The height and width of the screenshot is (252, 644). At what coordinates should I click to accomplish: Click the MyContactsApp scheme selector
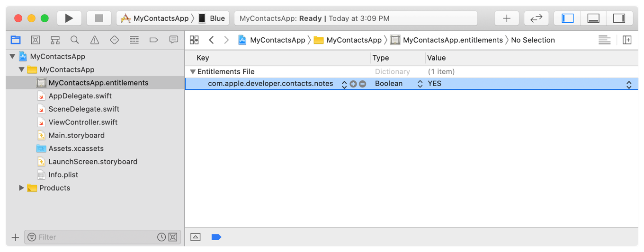155,18
